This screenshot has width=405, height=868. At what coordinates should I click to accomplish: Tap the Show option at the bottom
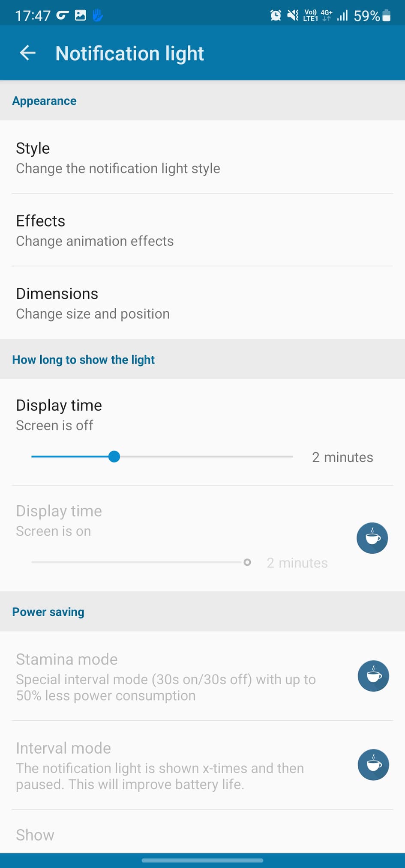(x=35, y=835)
